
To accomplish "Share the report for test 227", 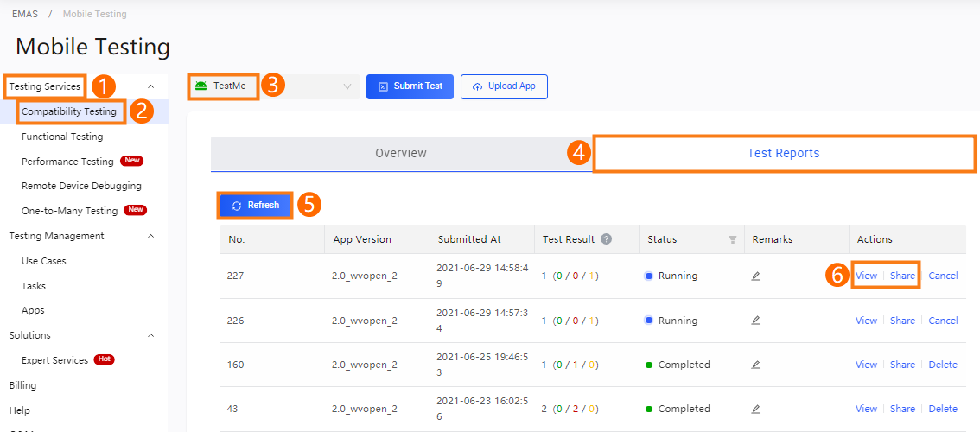I will tap(902, 276).
